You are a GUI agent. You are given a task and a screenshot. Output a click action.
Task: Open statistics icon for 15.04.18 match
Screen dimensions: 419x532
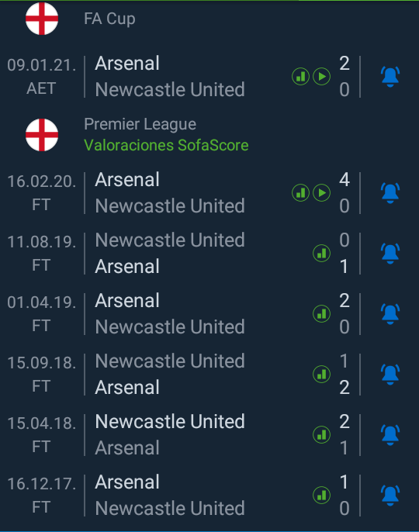321,434
